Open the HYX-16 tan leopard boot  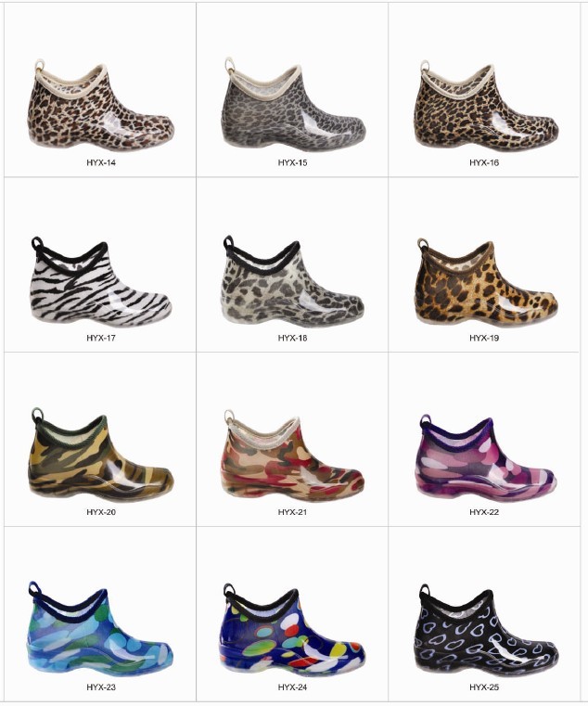485,105
